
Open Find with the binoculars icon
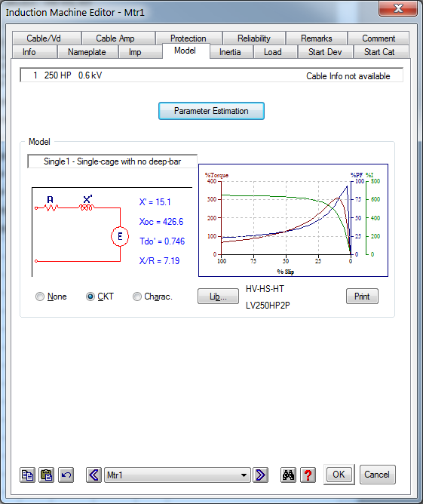coord(289,475)
